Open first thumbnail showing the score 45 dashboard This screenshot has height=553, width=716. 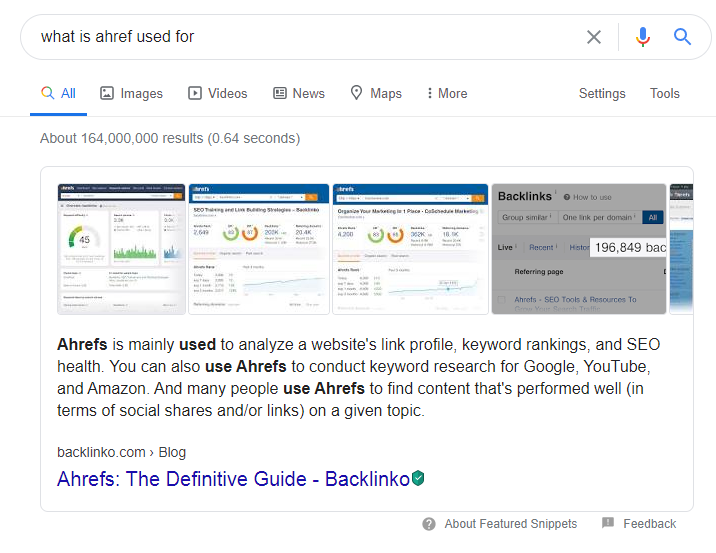coord(121,249)
